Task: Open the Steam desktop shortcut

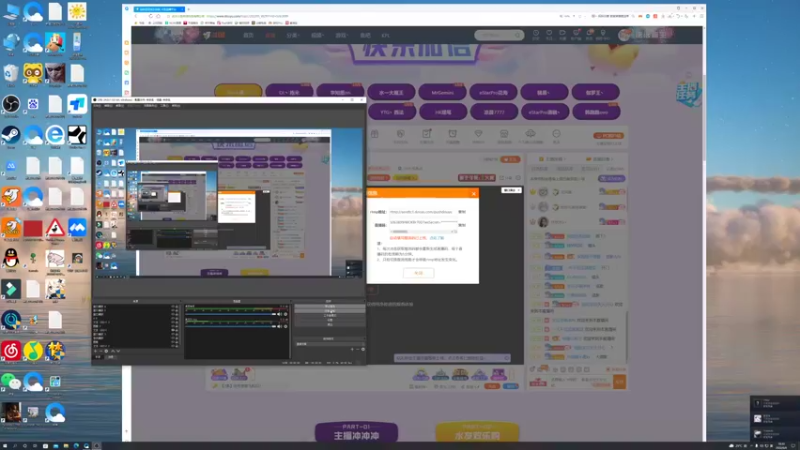Action: coord(11,135)
